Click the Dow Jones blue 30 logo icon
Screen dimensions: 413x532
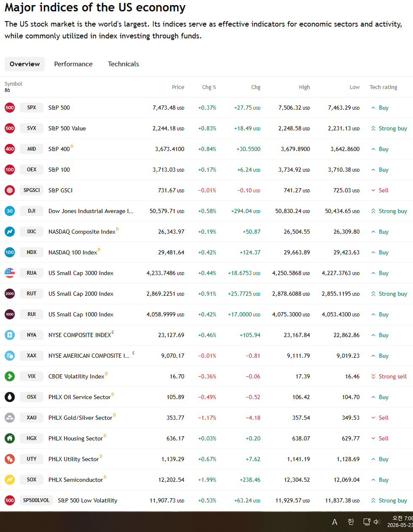[10, 211]
